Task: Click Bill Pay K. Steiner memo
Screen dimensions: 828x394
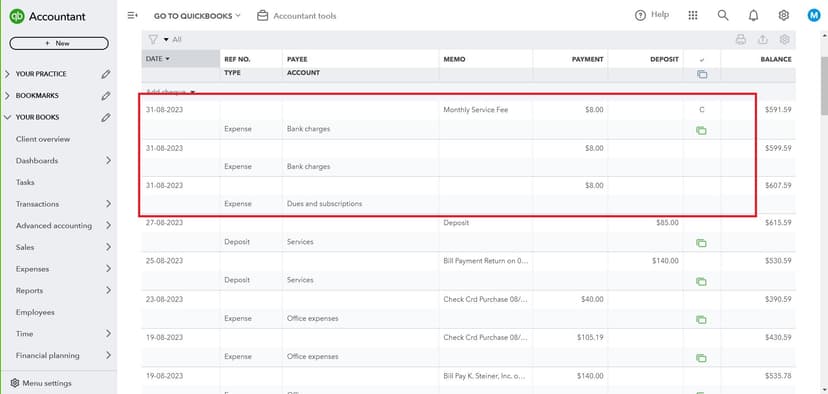Action: pos(485,376)
